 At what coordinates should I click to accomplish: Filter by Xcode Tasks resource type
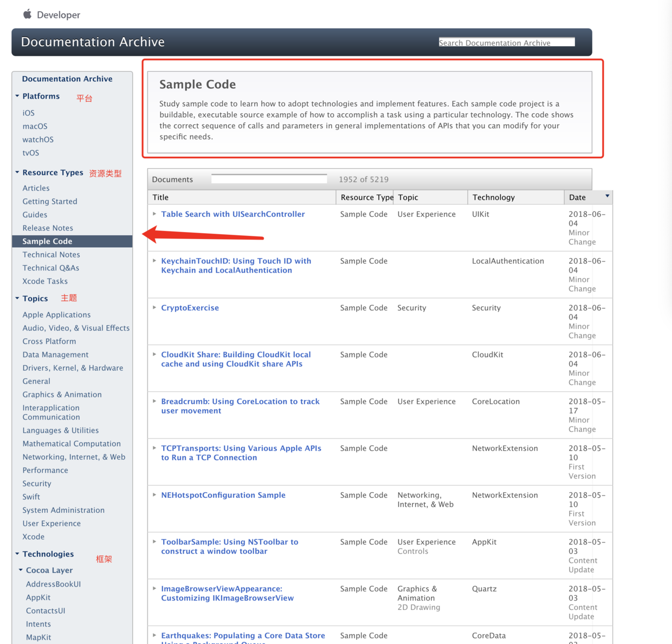pyautogui.click(x=45, y=281)
